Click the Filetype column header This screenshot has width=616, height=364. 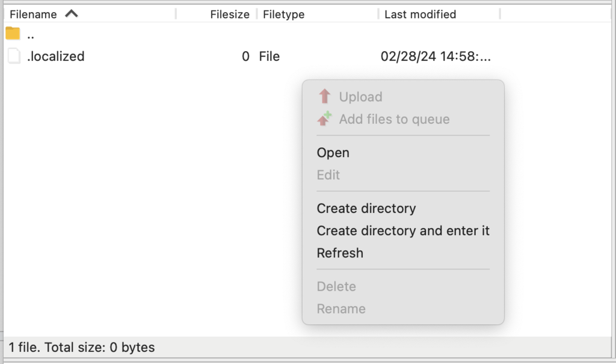tap(283, 14)
